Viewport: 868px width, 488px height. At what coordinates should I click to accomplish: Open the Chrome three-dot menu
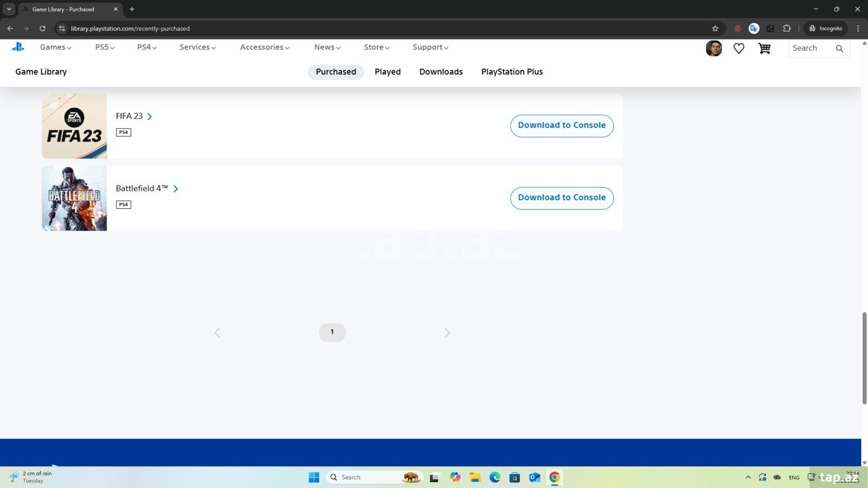(858, 28)
